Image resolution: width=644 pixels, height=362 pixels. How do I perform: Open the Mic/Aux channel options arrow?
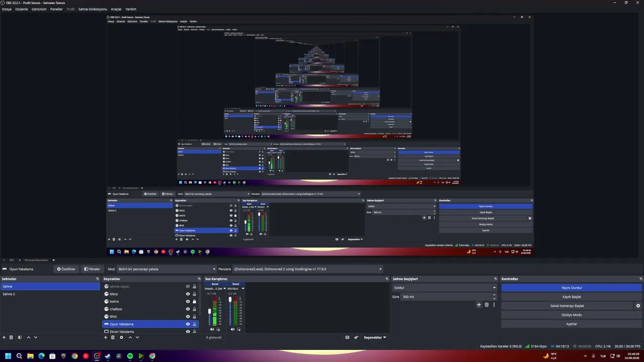click(243, 289)
